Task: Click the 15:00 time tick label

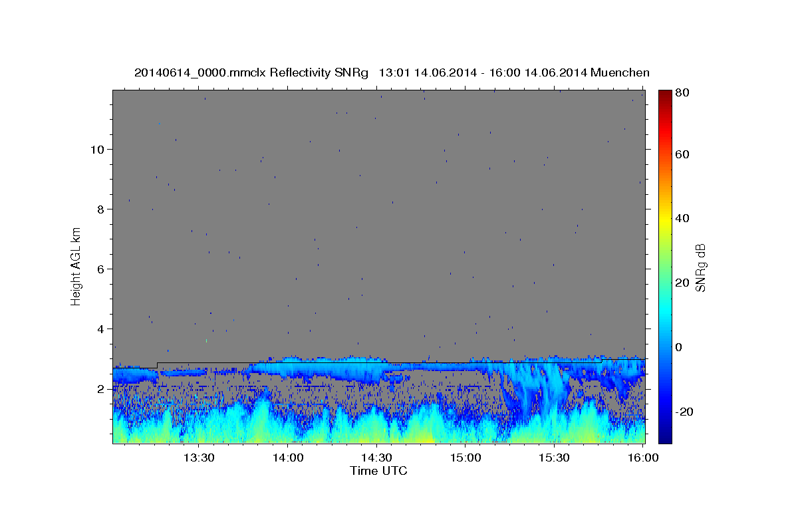Action: tap(465, 458)
